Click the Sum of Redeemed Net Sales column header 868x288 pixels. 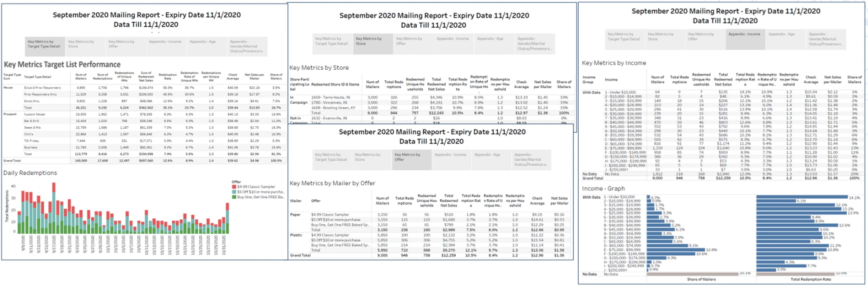point(146,77)
